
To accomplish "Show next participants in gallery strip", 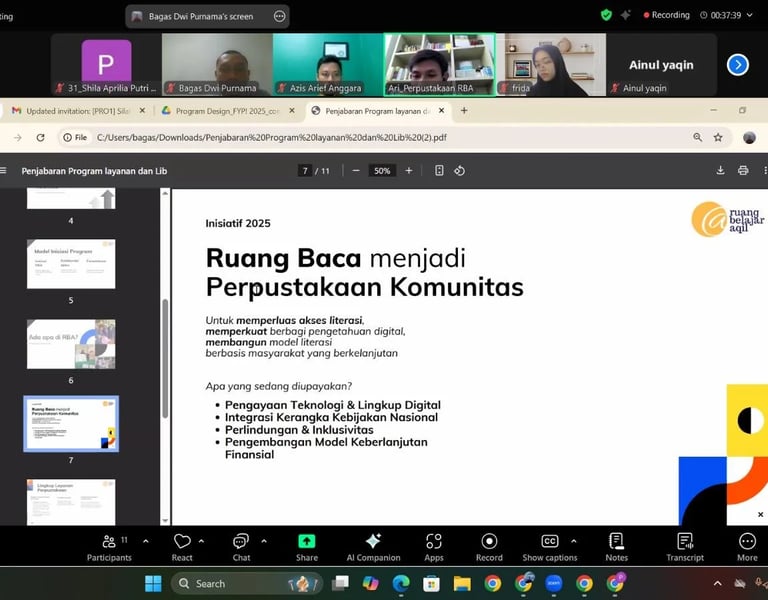I will coord(738,65).
